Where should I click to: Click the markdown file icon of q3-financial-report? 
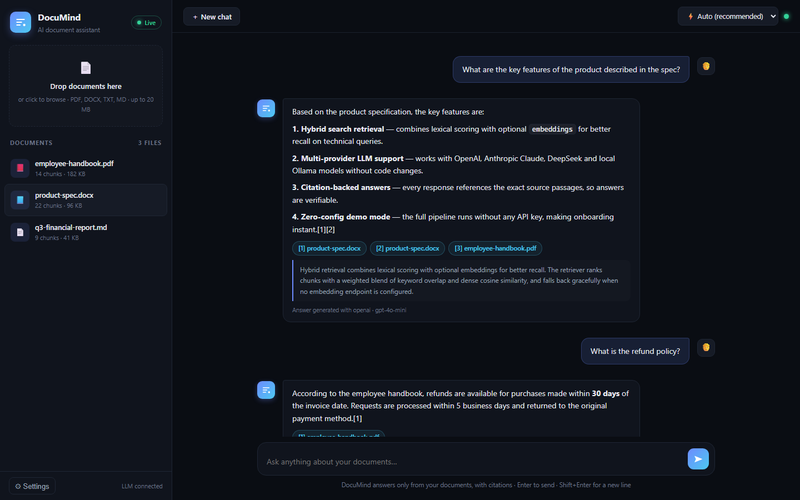20,232
